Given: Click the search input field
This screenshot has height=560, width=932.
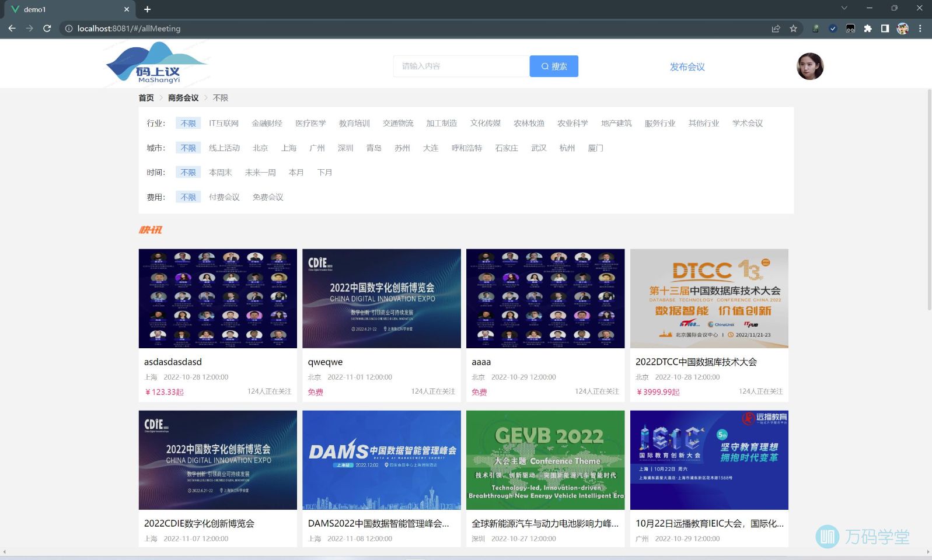Looking at the screenshot, I should (x=461, y=66).
